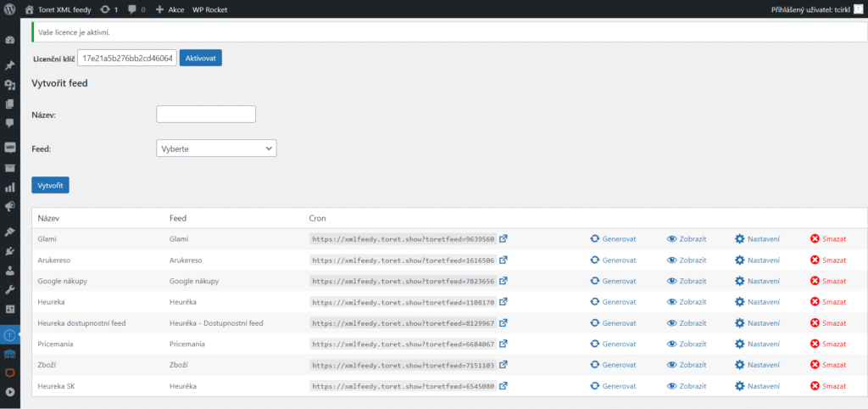
Task: Click 'Heuréka - Dostupnostní feed' cell
Action: pos(216,323)
